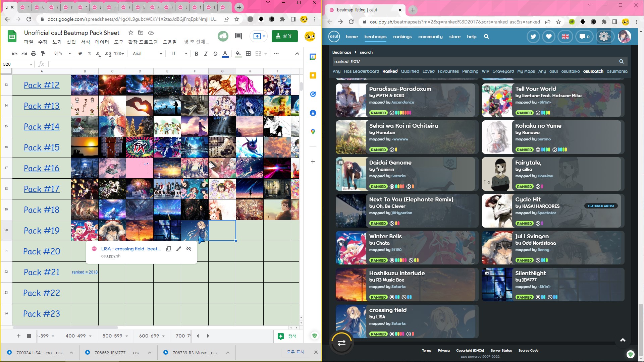Open Google Keep in side panel
The image size is (644, 362).
[313, 75]
